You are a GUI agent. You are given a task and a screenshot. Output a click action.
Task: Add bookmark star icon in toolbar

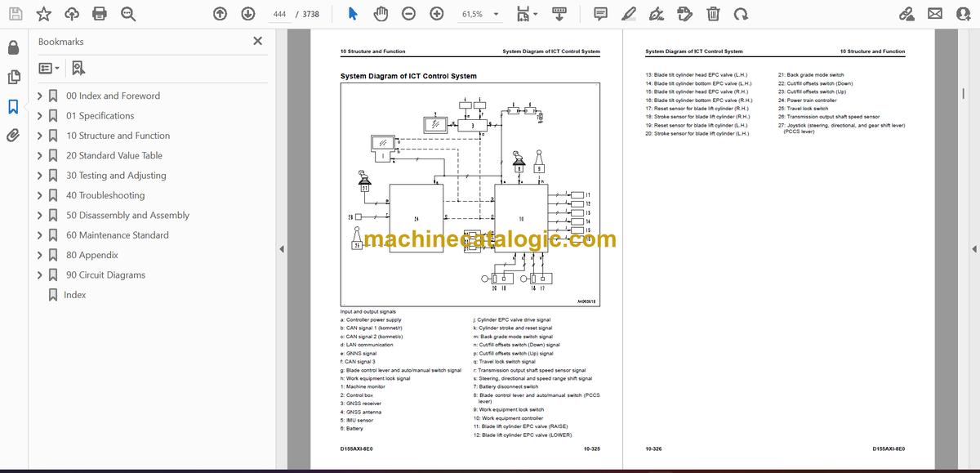(43, 14)
